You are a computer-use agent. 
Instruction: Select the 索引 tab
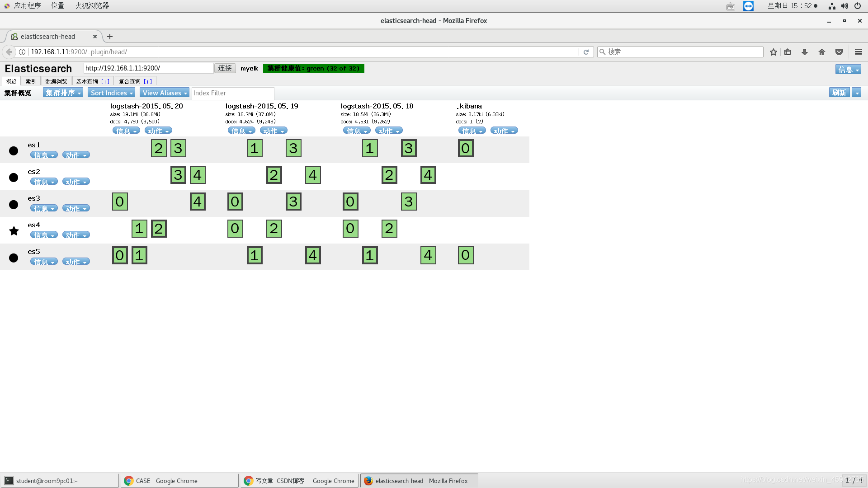[x=30, y=81]
